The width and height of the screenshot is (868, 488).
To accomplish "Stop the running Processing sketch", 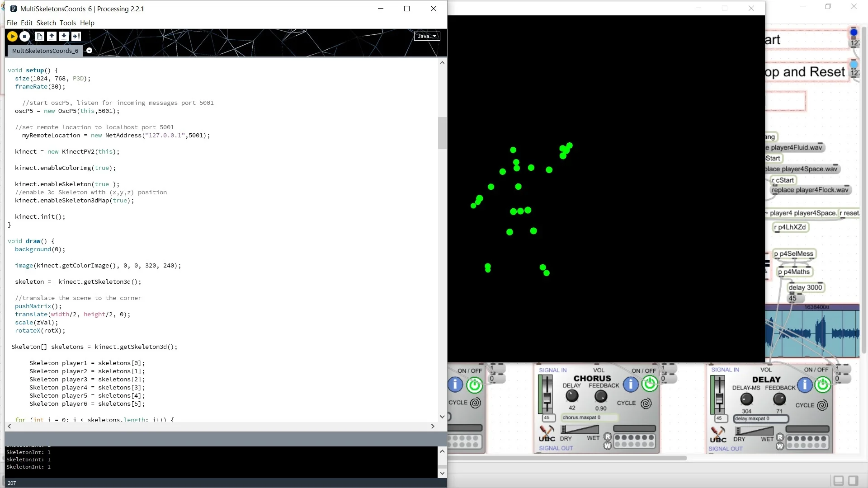I will [24, 36].
